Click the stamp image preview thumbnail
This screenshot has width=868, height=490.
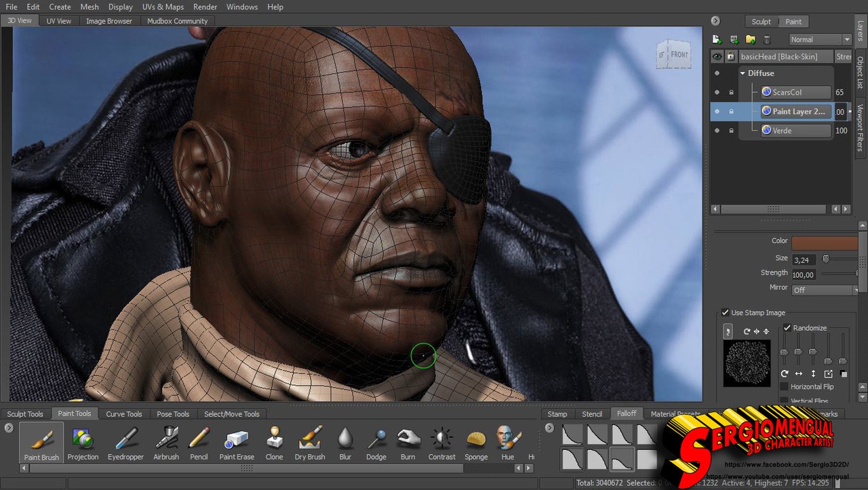pos(747,363)
